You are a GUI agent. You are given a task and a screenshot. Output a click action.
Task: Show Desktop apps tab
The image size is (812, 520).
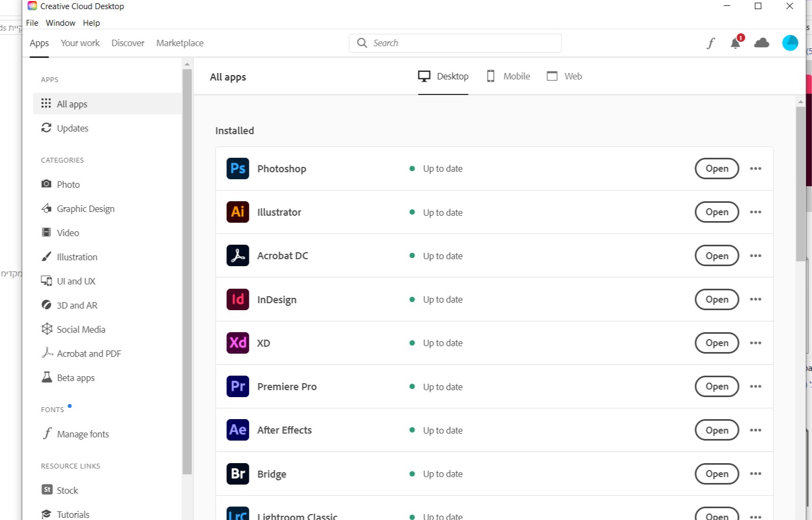(x=443, y=76)
